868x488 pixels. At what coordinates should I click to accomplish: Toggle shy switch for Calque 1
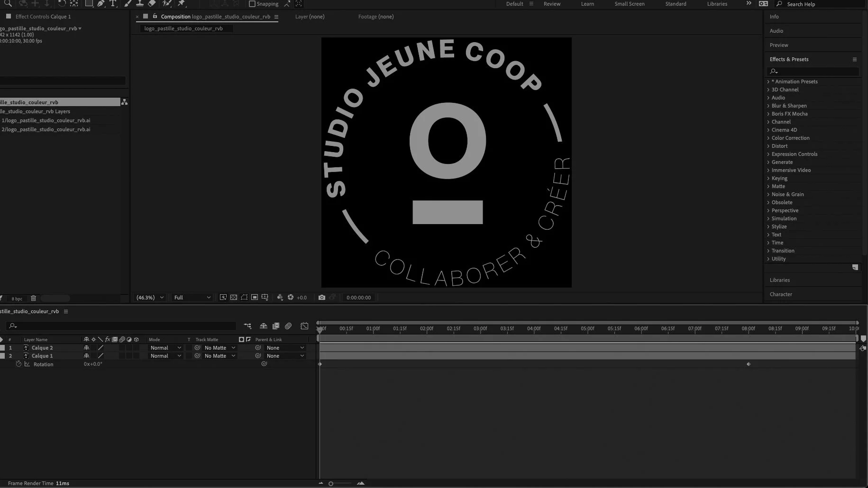(x=86, y=356)
